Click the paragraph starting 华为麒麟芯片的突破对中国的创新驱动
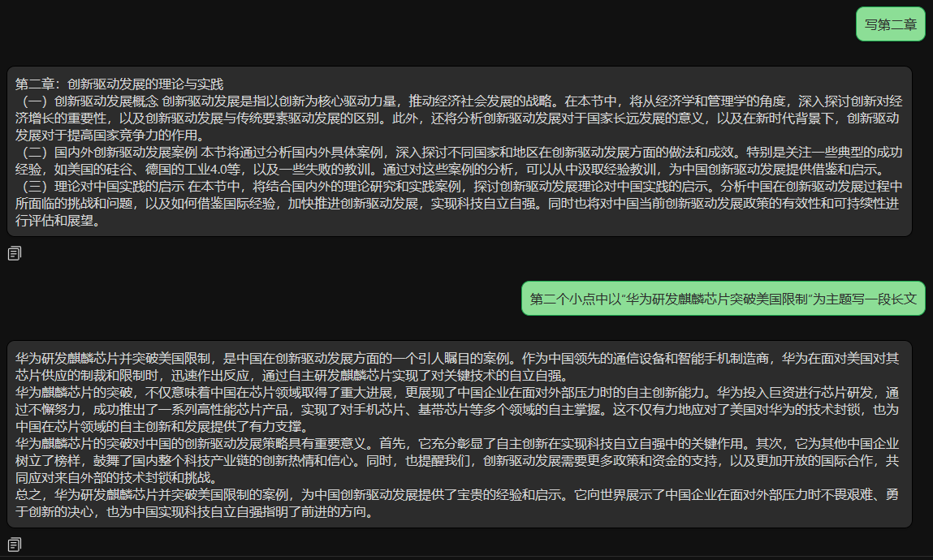Image resolution: width=933 pixels, height=560 pixels. point(457,461)
